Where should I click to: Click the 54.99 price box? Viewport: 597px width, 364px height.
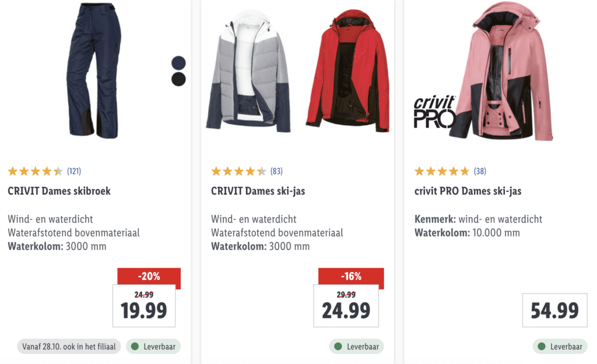555,310
